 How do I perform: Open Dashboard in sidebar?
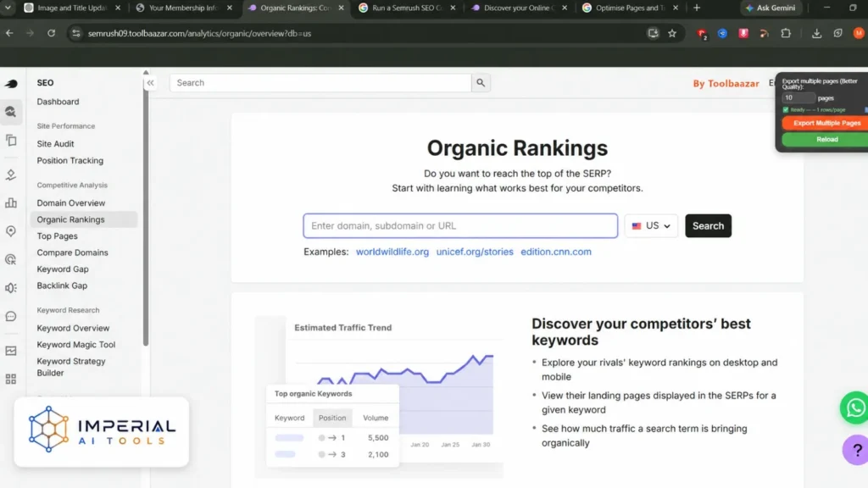[x=58, y=102]
